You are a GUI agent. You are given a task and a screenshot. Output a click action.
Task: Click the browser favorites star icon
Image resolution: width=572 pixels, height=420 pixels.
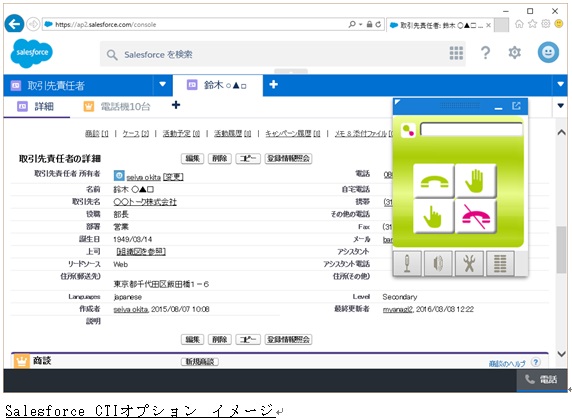pyautogui.click(x=533, y=24)
